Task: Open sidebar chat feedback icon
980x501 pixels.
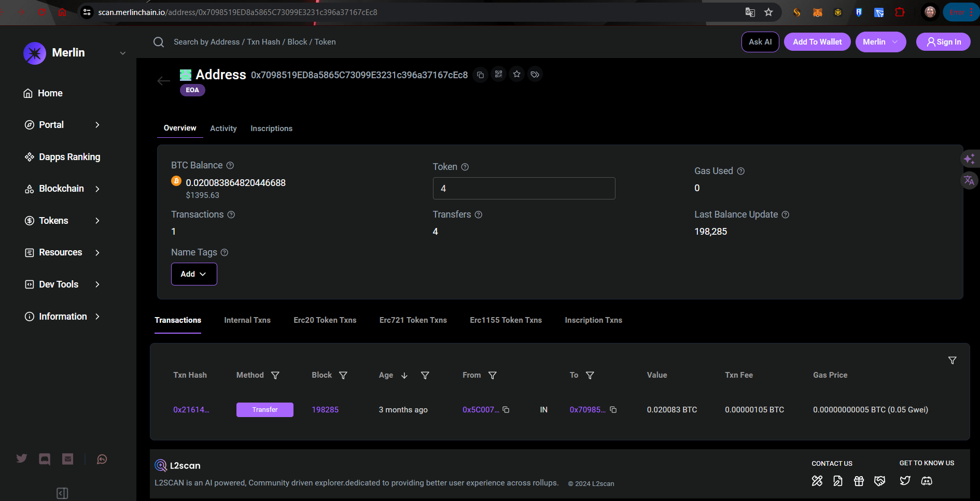Action: coord(102,459)
